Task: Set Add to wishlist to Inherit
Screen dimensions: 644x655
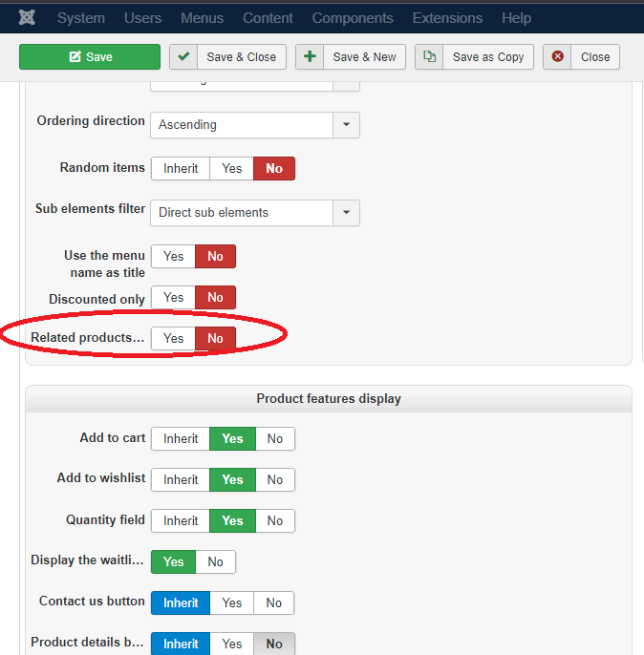Action: pos(181,479)
